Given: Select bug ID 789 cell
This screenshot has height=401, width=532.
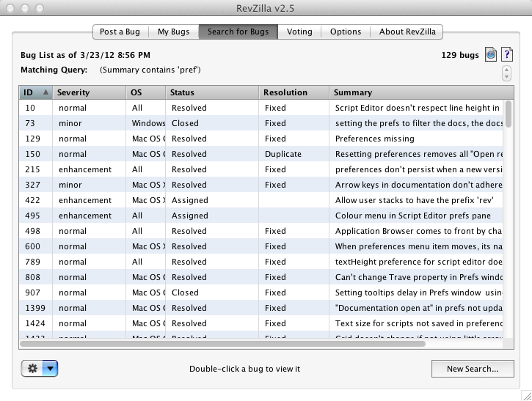Looking at the screenshot, I should [x=36, y=262].
